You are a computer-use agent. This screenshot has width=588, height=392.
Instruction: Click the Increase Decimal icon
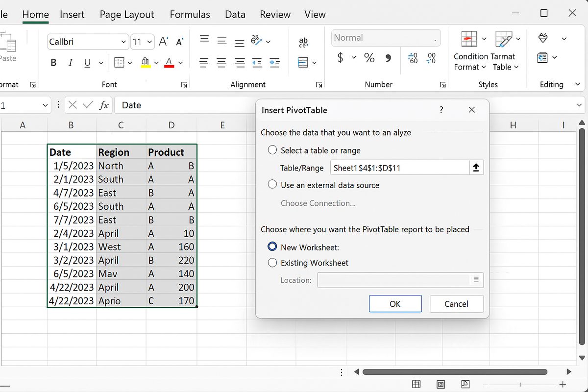pos(413,58)
